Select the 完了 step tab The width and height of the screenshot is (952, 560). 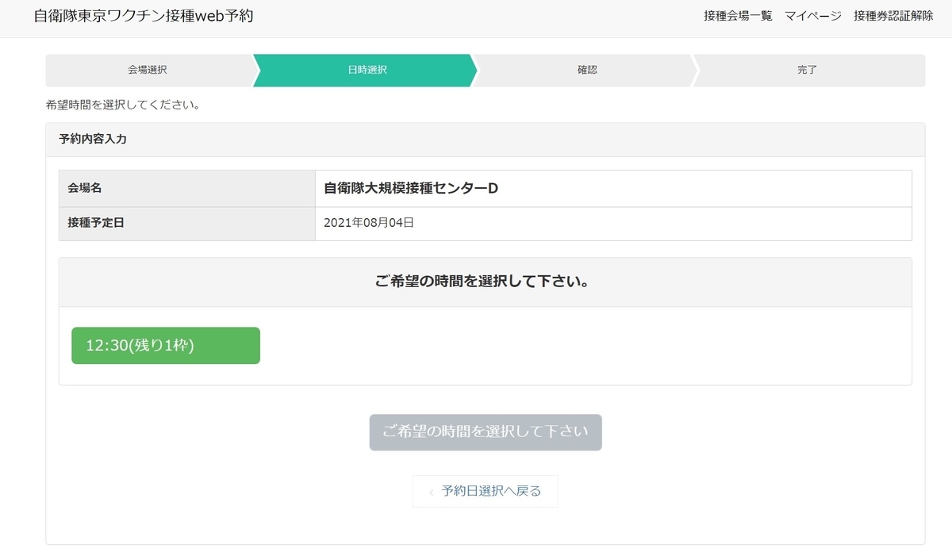click(x=808, y=70)
